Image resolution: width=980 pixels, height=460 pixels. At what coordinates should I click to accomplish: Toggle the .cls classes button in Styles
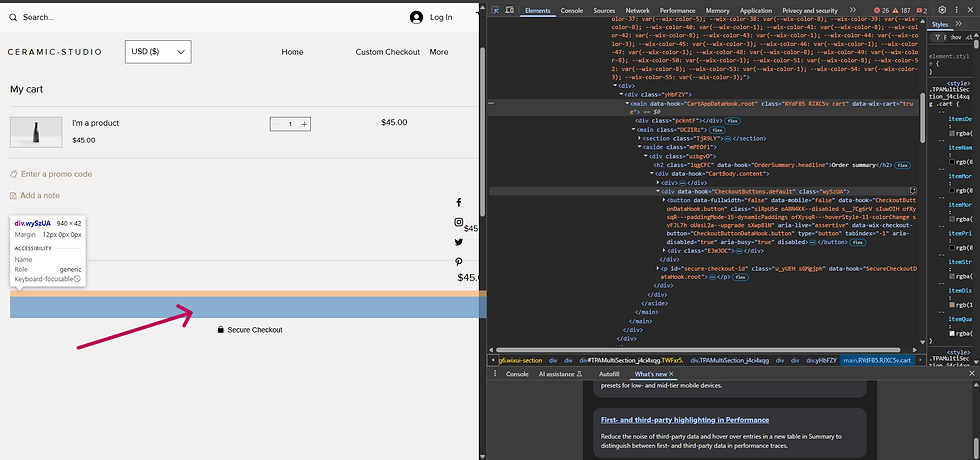(x=969, y=38)
